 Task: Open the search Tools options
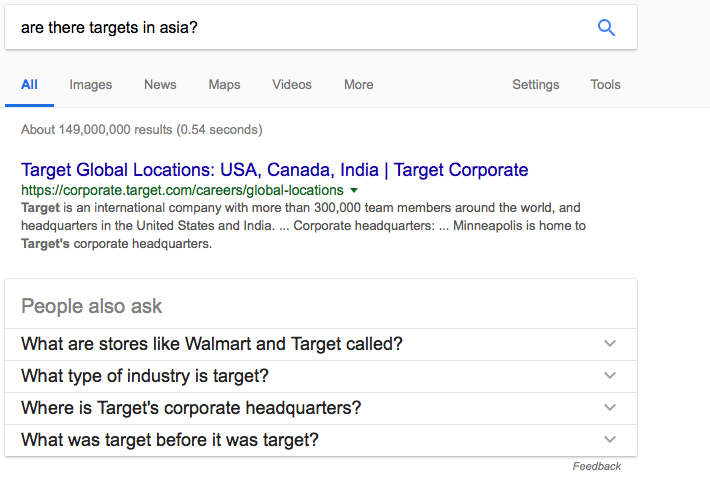tap(605, 85)
